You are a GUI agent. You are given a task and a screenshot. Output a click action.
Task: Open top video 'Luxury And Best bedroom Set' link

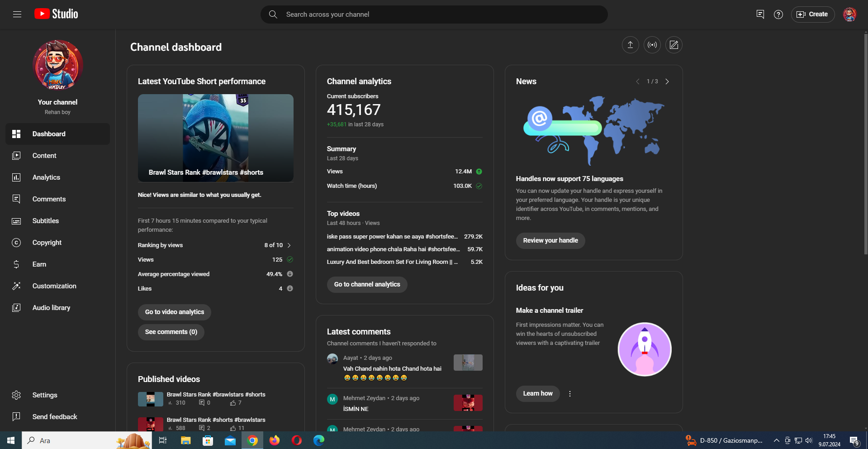pyautogui.click(x=392, y=262)
